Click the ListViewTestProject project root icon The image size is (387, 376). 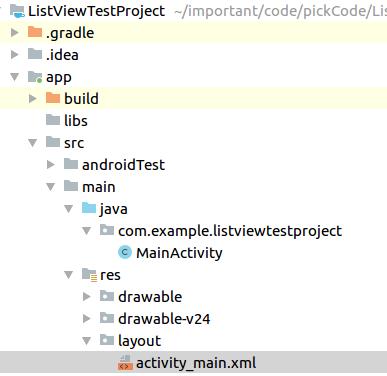(17, 11)
